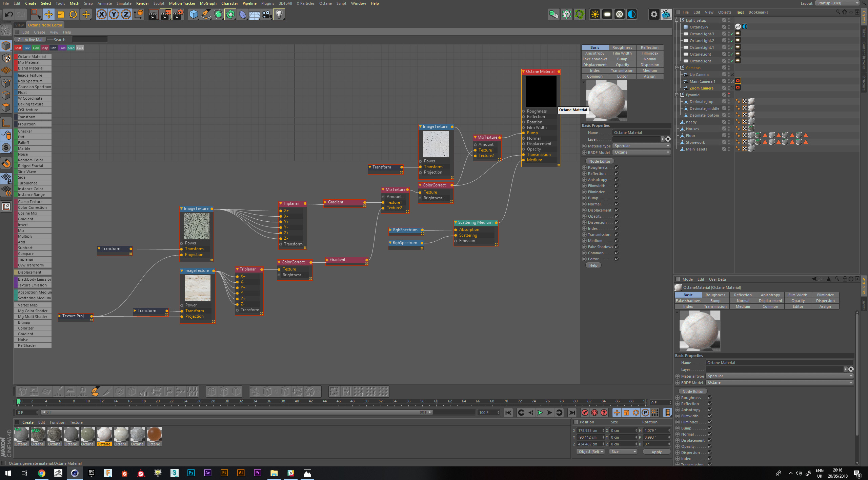Select the Rotate tool icon
The height and width of the screenshot is (480, 868).
[x=73, y=14]
